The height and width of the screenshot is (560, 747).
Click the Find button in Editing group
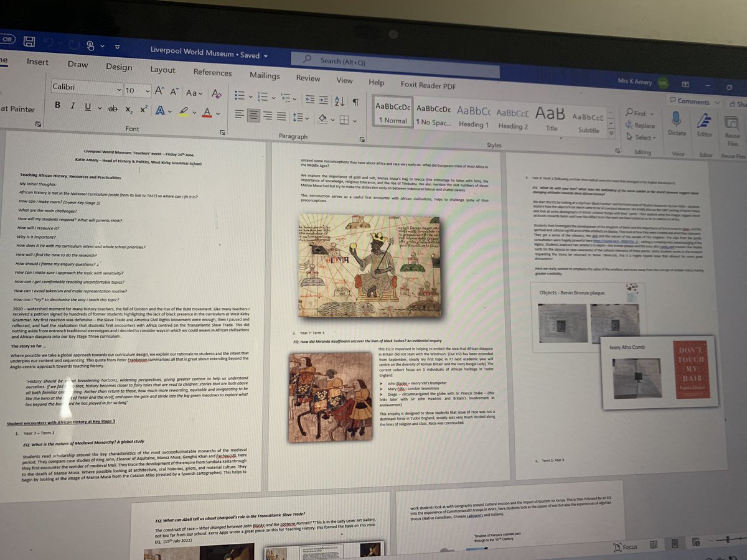pyautogui.click(x=636, y=113)
